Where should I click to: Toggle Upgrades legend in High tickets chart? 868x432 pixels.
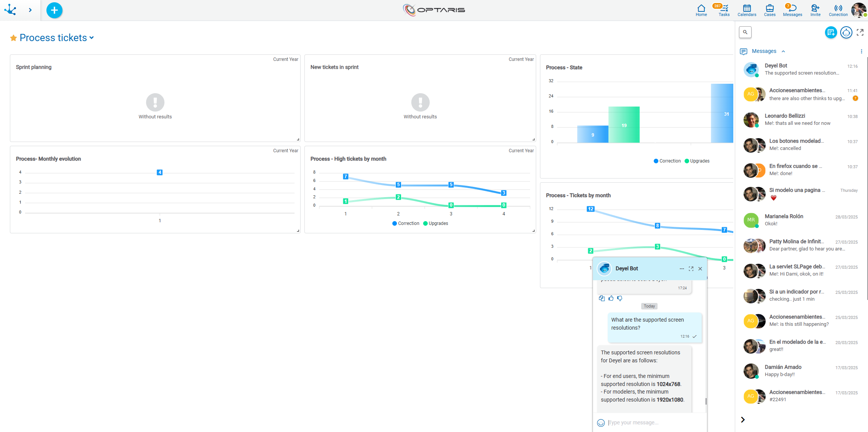(435, 223)
